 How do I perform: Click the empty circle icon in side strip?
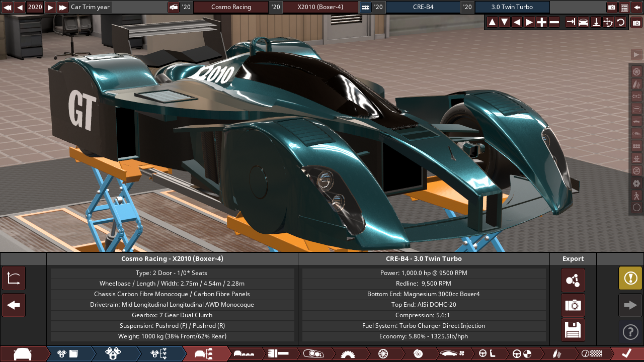(x=636, y=207)
